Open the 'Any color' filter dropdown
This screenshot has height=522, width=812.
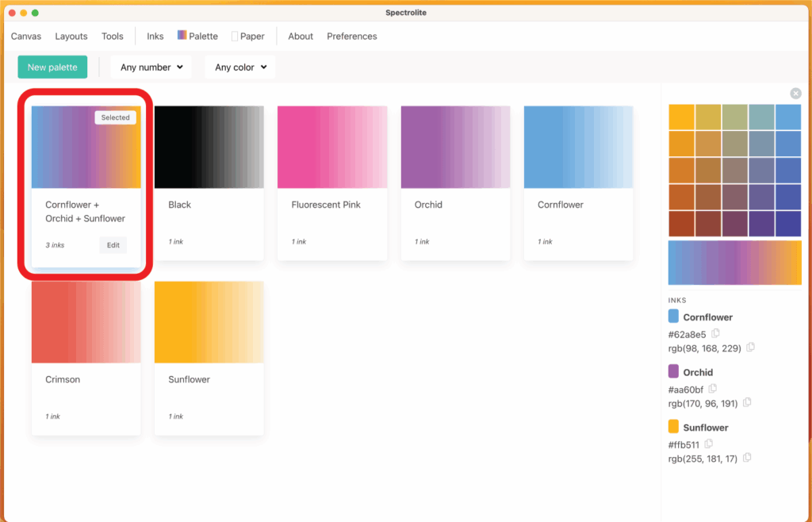[240, 67]
